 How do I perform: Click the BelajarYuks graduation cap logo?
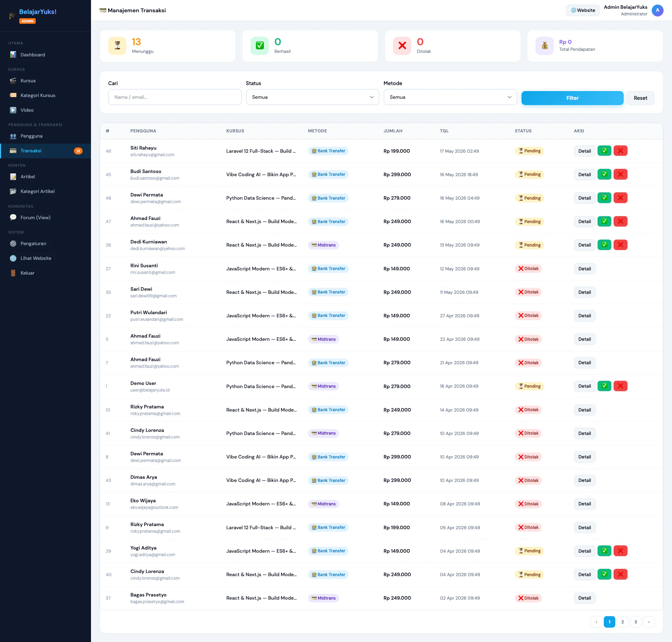(x=13, y=15)
